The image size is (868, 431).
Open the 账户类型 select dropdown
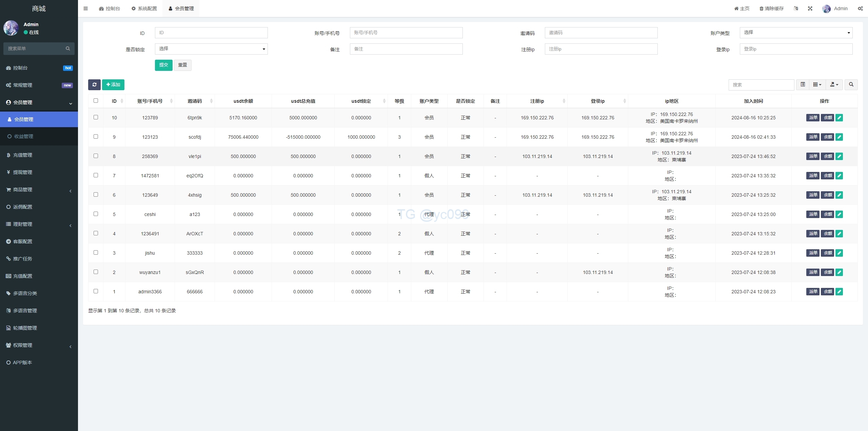pos(796,33)
